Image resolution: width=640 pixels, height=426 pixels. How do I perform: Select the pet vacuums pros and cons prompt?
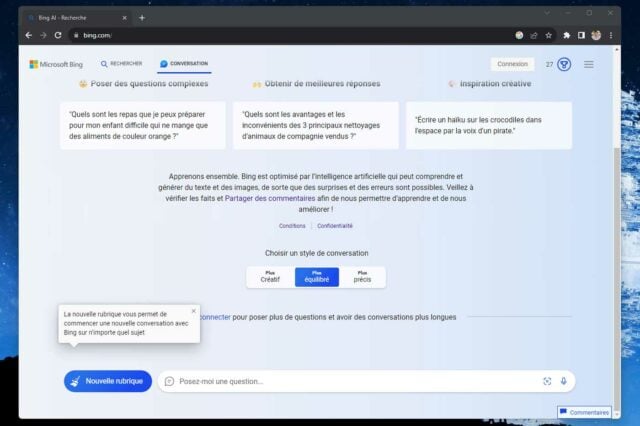coord(316,125)
